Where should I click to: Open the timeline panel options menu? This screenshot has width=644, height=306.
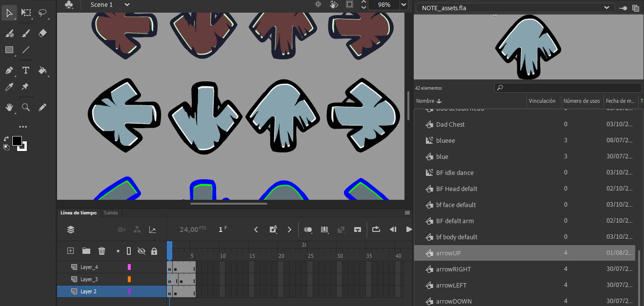pyautogui.click(x=407, y=212)
